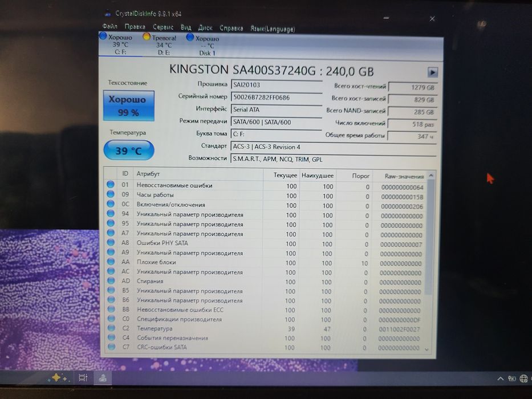Click the Стандарт field ACS-3 Revision 4
The height and width of the screenshot is (399, 532).
333,147
